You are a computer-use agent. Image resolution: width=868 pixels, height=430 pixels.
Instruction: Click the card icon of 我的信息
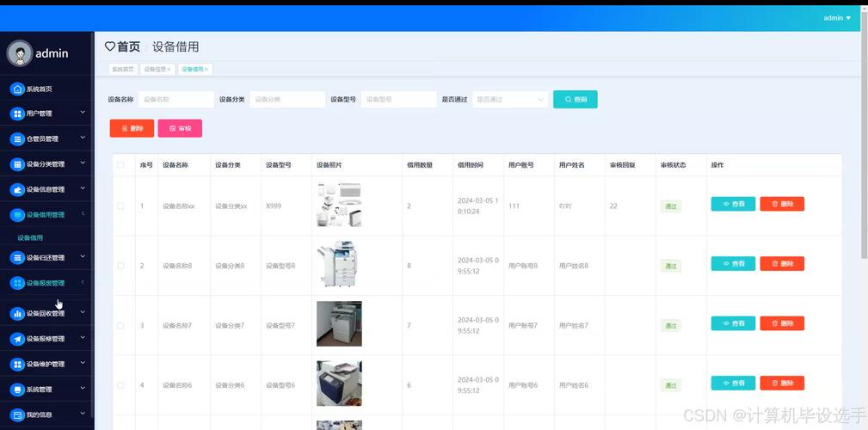click(17, 415)
